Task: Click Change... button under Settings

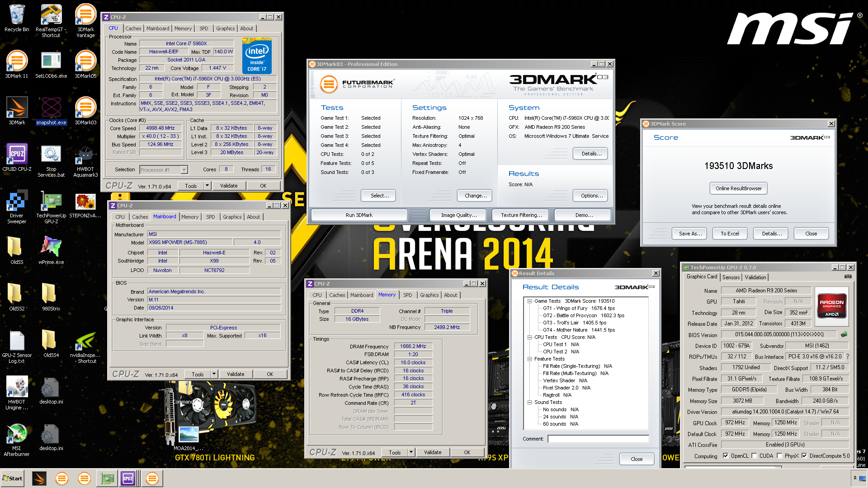Action: tap(475, 196)
